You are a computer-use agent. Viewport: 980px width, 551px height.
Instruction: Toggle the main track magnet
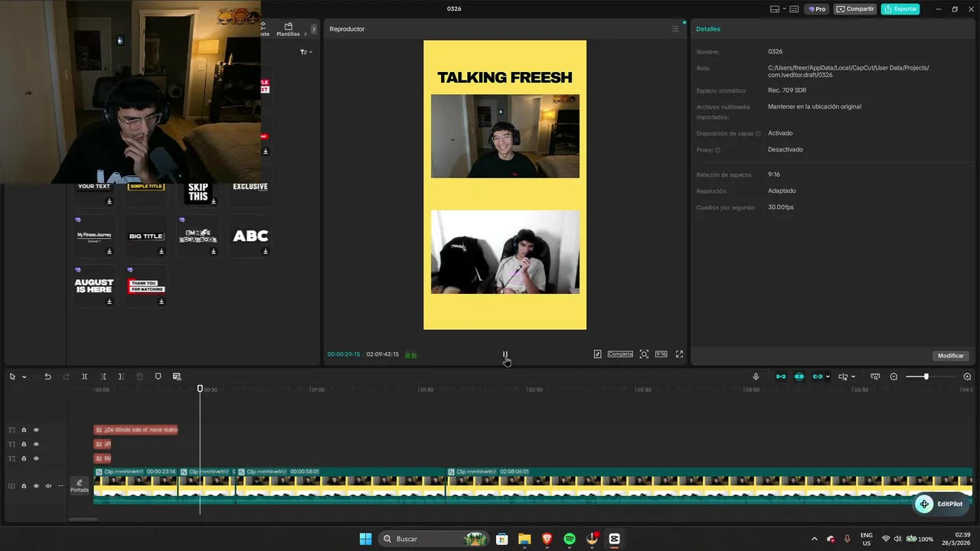click(781, 377)
